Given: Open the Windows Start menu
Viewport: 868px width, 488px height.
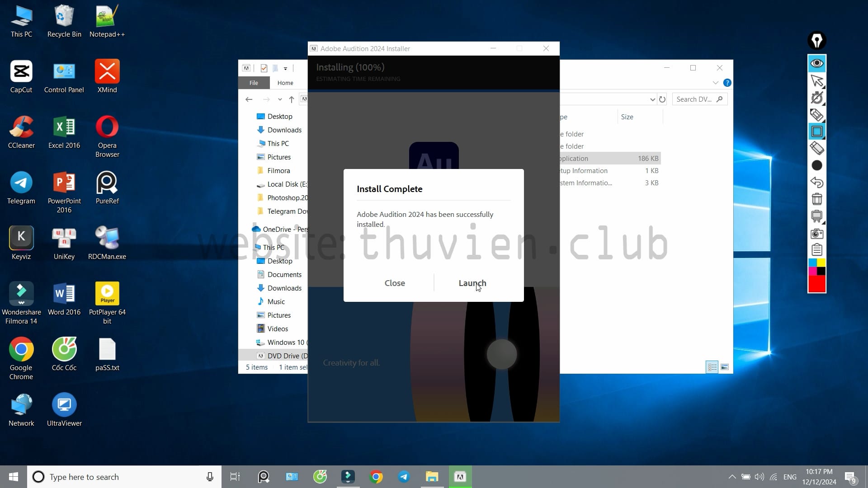Looking at the screenshot, I should coord(14,477).
